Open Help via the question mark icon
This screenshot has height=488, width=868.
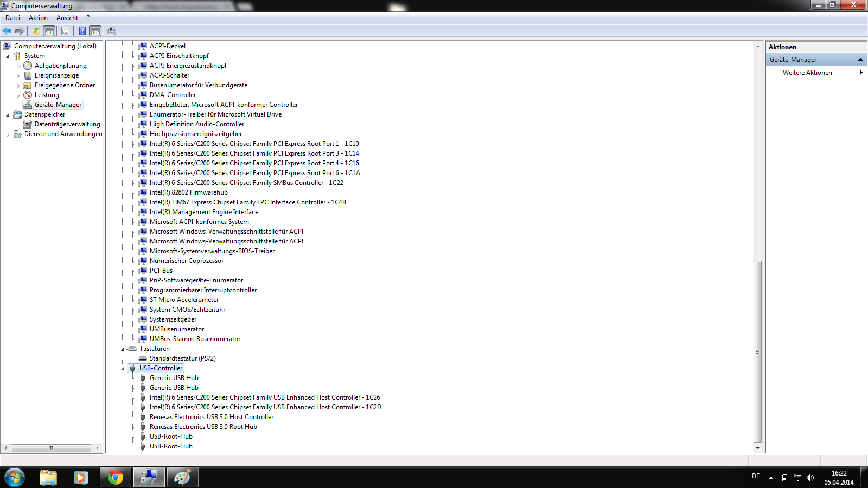[x=82, y=31]
